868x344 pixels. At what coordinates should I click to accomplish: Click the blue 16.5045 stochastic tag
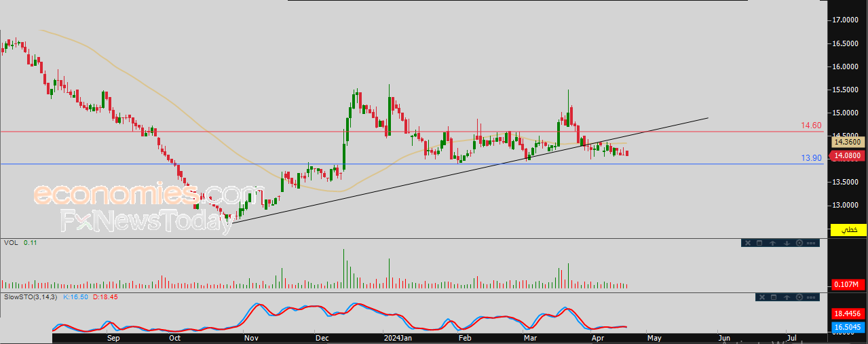point(848,327)
